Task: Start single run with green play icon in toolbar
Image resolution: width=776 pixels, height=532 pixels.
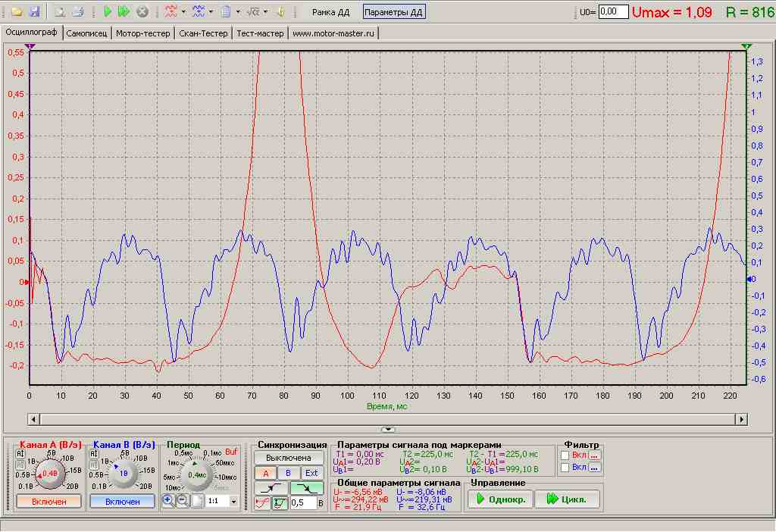Action: pyautogui.click(x=108, y=12)
